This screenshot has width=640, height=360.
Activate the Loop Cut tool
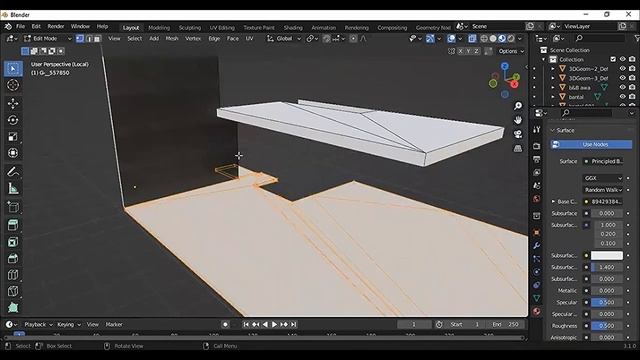coord(13,275)
